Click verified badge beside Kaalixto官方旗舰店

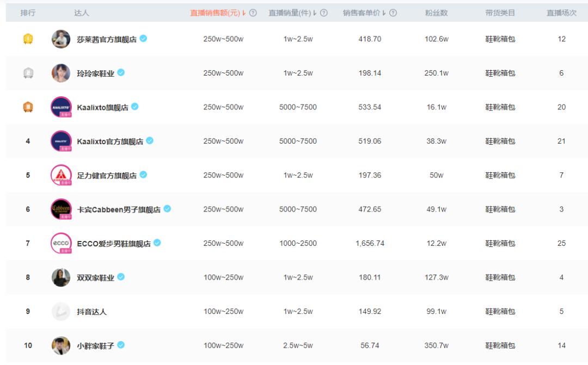[150, 140]
